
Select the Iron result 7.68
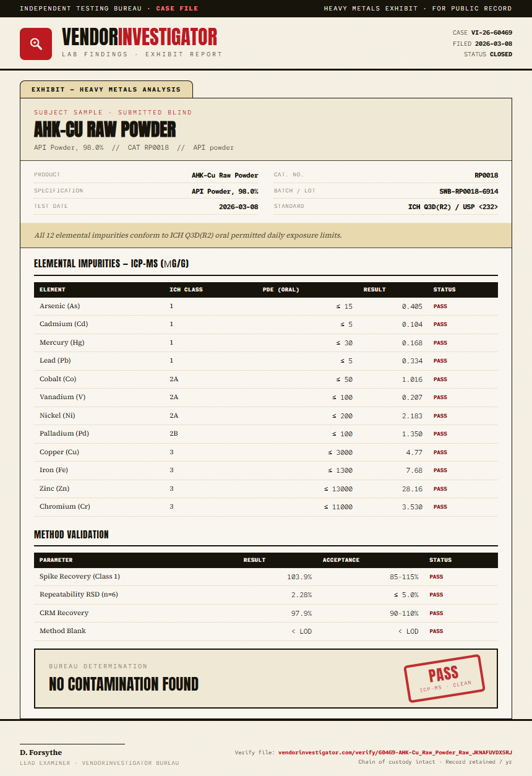point(414,470)
